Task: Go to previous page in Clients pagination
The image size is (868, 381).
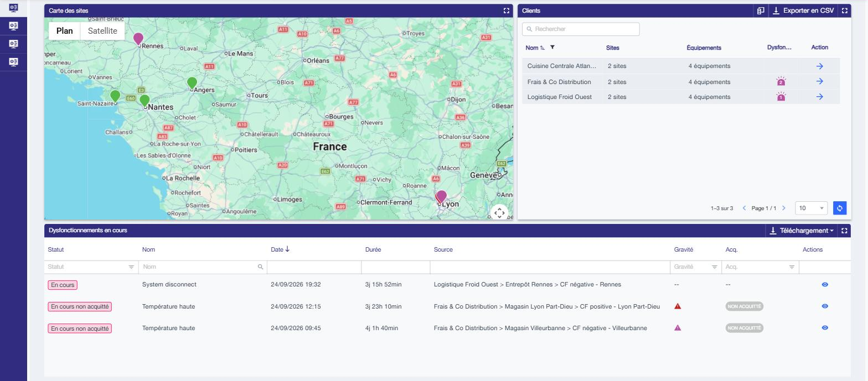Action: click(744, 208)
